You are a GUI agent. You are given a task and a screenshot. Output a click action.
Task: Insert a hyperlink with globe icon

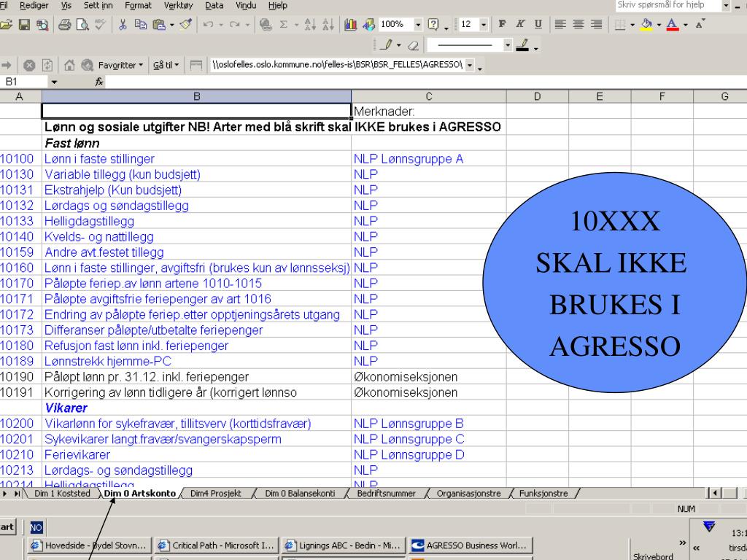coord(266,24)
